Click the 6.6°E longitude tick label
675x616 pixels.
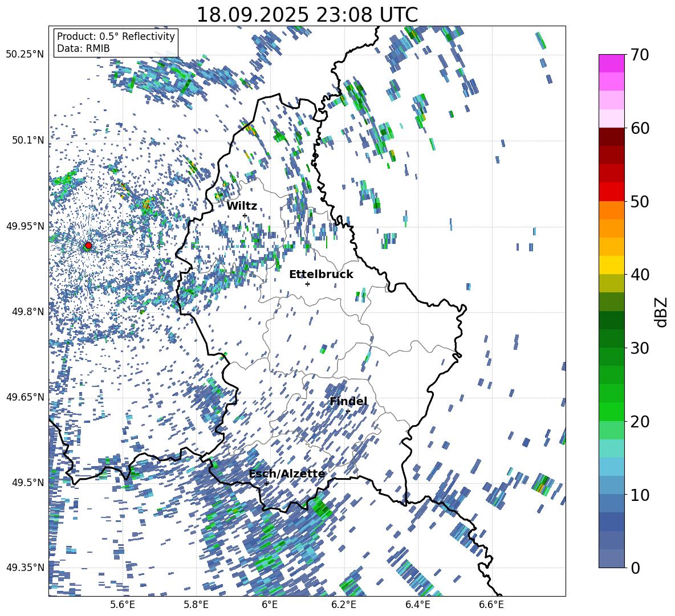(491, 605)
